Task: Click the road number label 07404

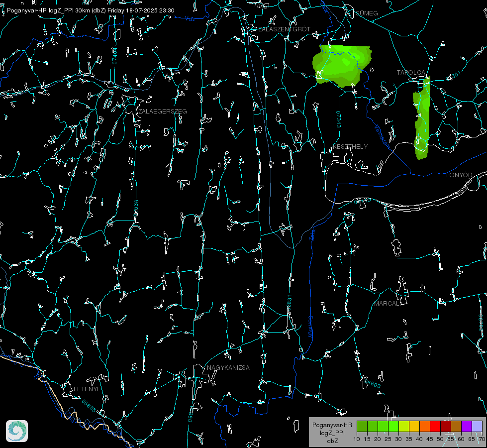Action: pos(114,56)
